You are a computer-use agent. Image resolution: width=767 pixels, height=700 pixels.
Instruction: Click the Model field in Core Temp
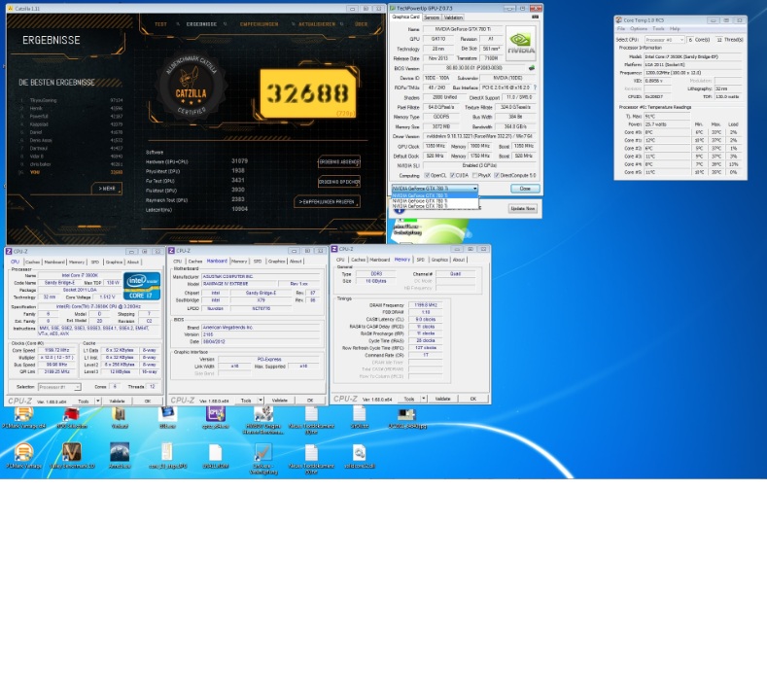(x=694, y=56)
